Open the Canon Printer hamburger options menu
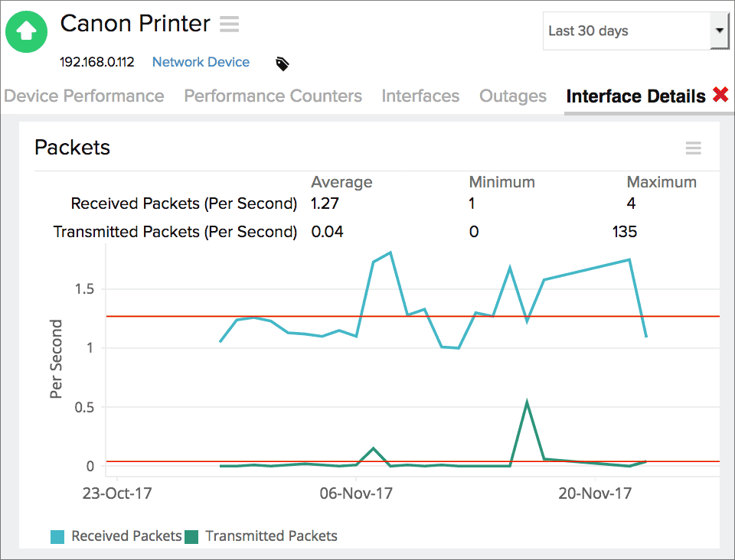Screen dimensions: 735x560 coord(228,24)
